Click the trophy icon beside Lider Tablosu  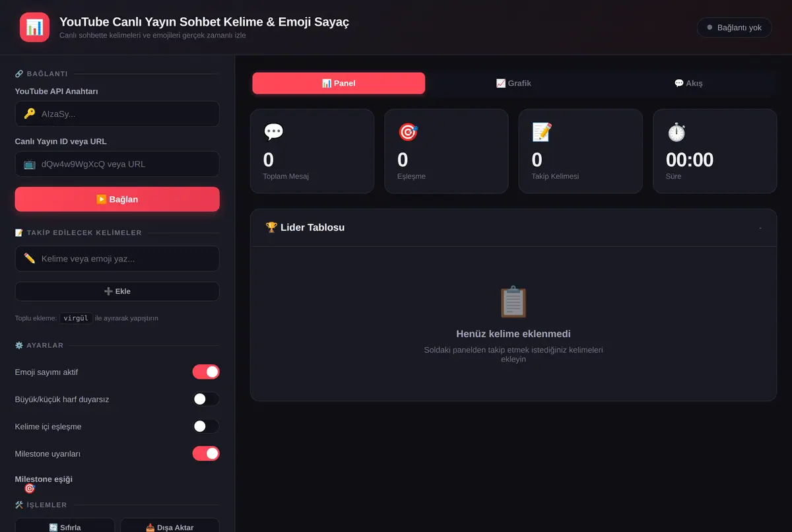271,227
